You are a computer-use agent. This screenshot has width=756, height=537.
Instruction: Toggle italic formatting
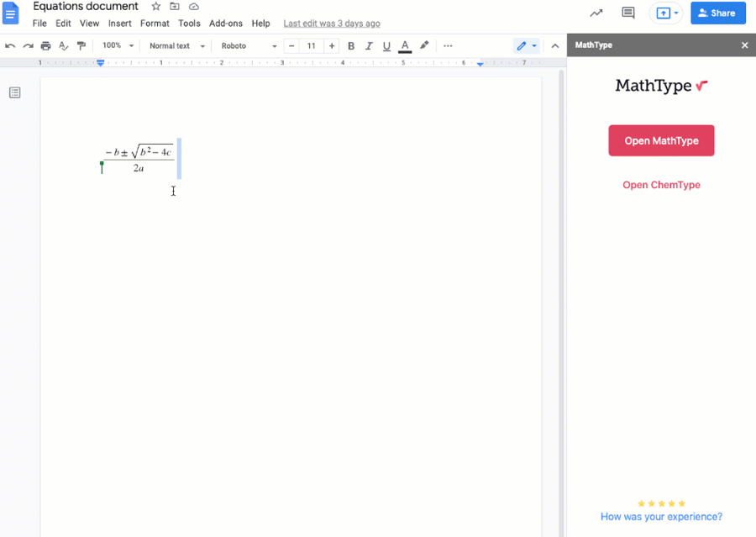click(369, 46)
